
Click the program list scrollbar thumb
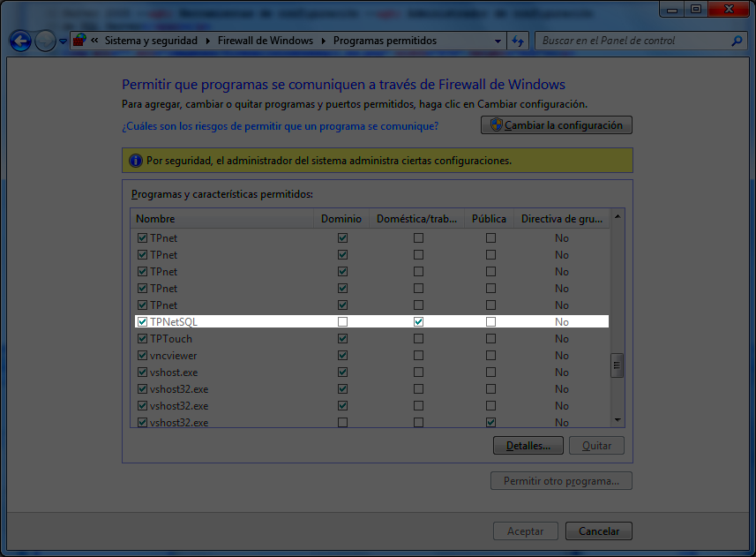618,365
